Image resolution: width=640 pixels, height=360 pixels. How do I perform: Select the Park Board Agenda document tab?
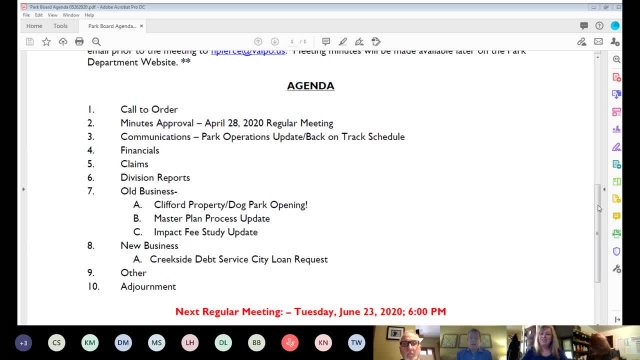coord(112,26)
